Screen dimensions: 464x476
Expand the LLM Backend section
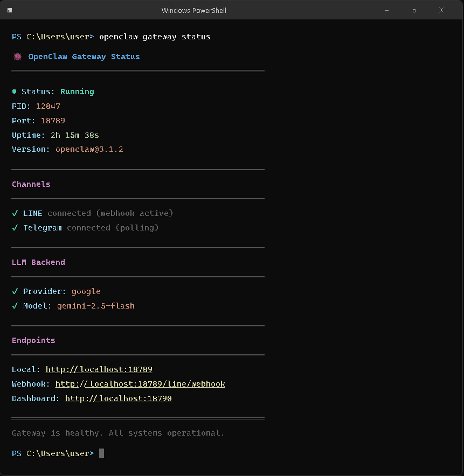38,262
